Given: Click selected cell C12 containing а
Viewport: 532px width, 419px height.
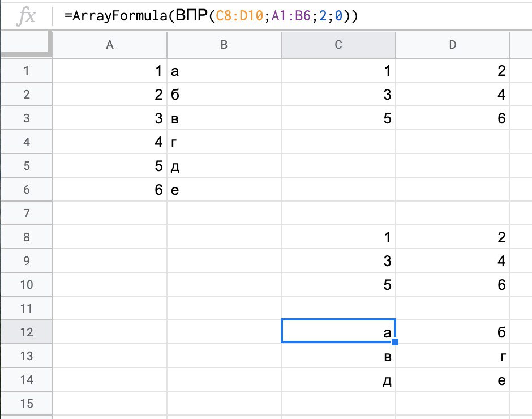Looking at the screenshot, I should tap(338, 331).
